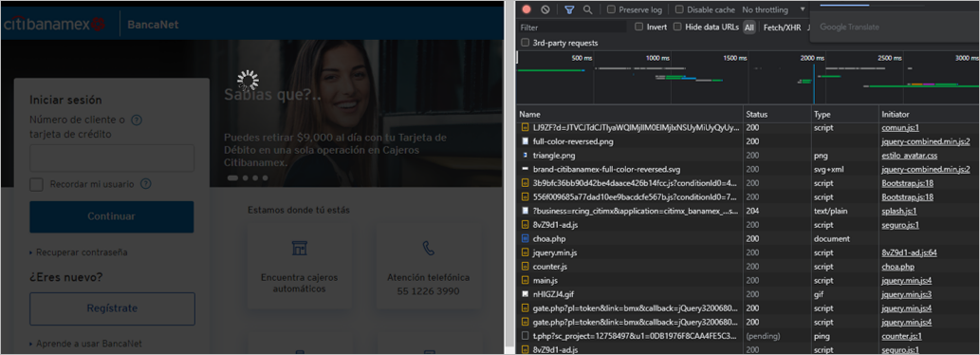Click help icon beside Recordar mi usuario
The height and width of the screenshot is (355, 980).
coord(146,184)
